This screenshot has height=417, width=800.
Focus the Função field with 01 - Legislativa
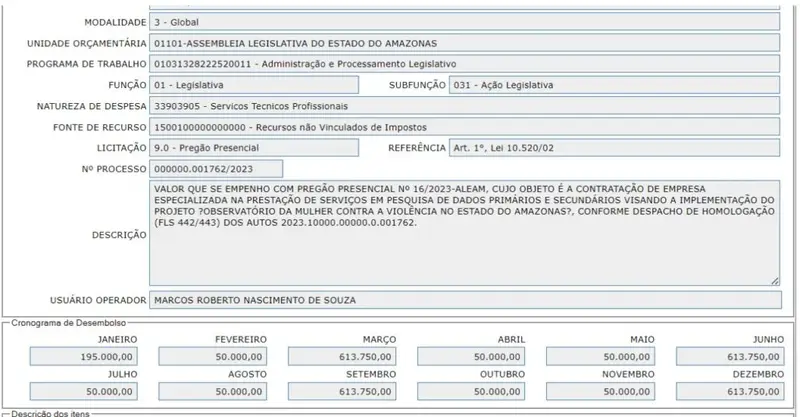(253, 86)
